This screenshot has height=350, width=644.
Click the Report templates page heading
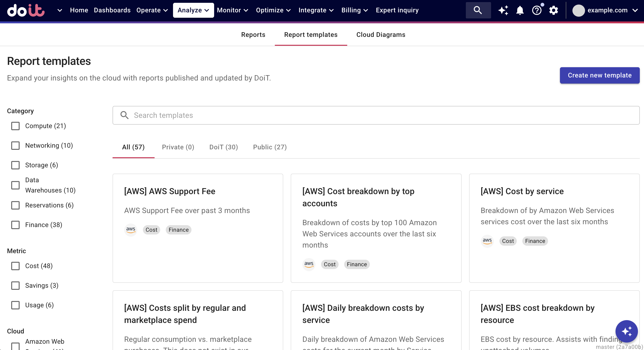pyautogui.click(x=49, y=61)
